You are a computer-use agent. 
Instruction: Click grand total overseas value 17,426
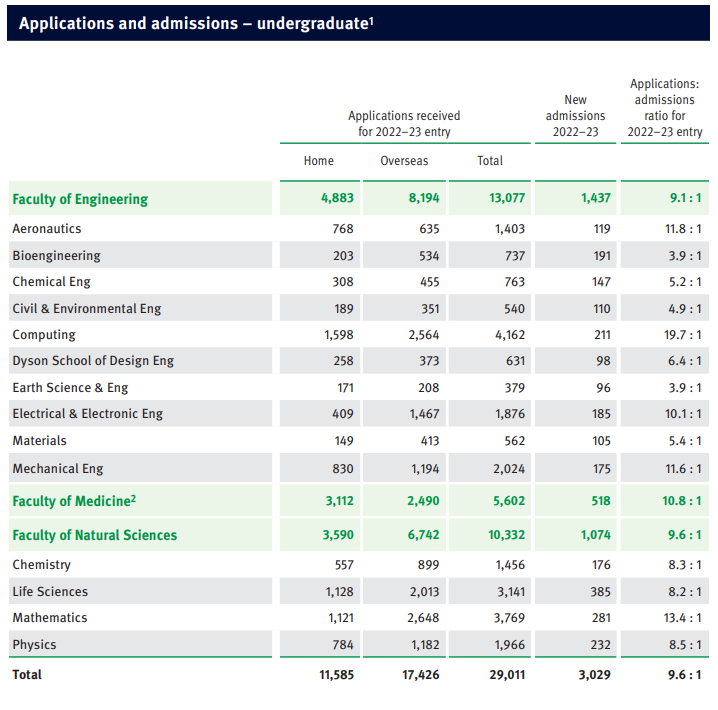coord(421,675)
